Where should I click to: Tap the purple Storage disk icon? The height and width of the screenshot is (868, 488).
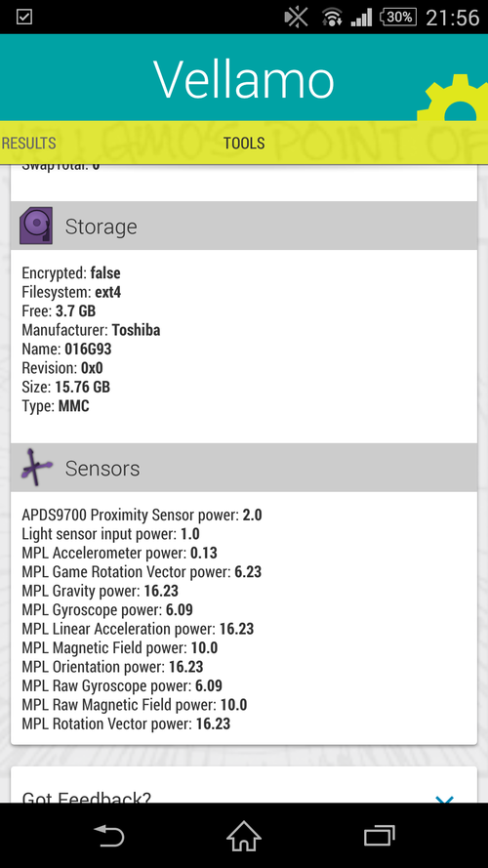click(36, 226)
